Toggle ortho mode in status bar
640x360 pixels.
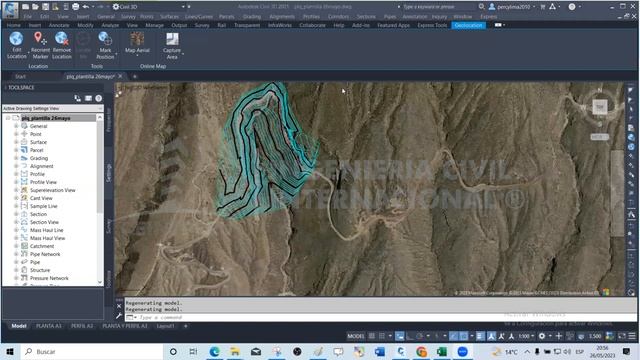pyautogui.click(x=409, y=336)
